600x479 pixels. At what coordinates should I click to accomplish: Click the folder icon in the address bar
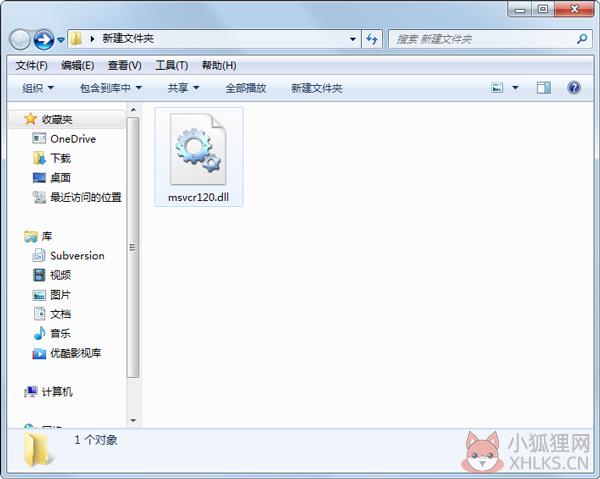pos(76,38)
